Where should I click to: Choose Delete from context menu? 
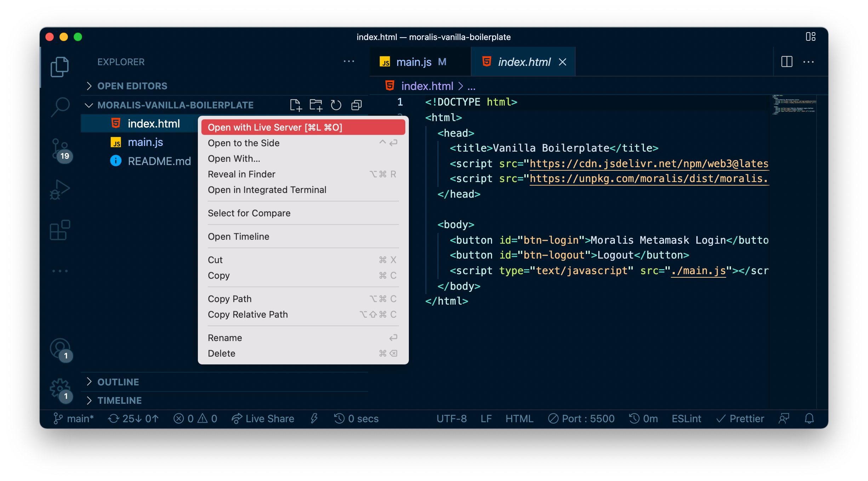(303, 353)
